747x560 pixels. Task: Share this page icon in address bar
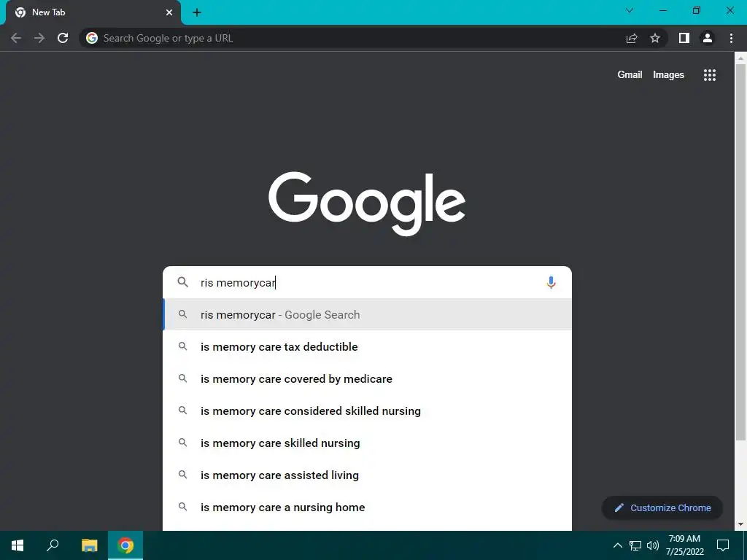pyautogui.click(x=632, y=38)
